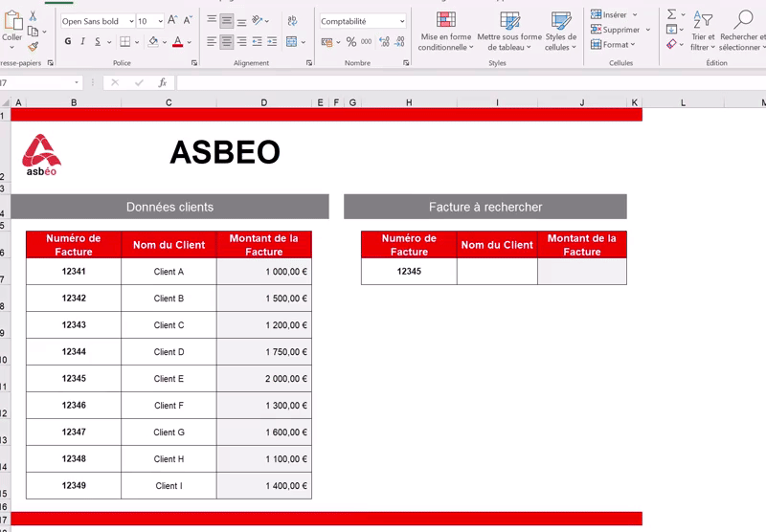Viewport: 766px width, 532px height.
Task: Apply borders using the borders icon
Action: pos(125,41)
